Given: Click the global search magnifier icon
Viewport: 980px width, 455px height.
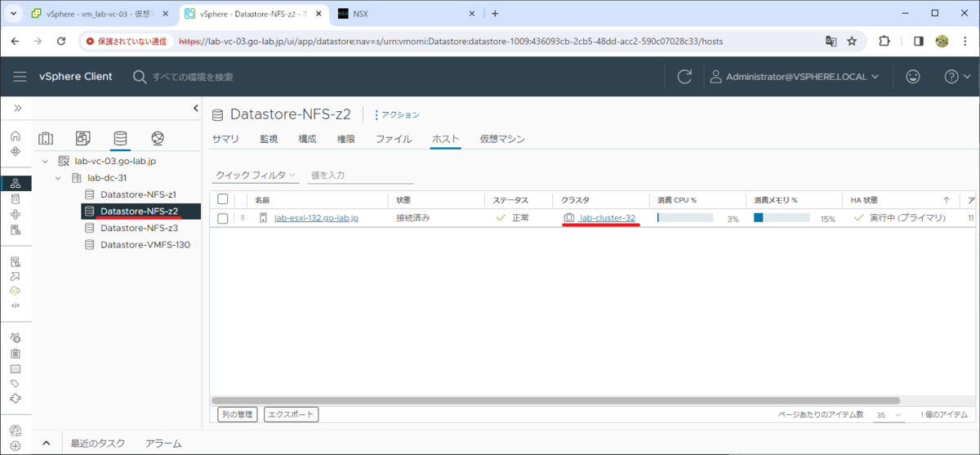Looking at the screenshot, I should click(140, 76).
